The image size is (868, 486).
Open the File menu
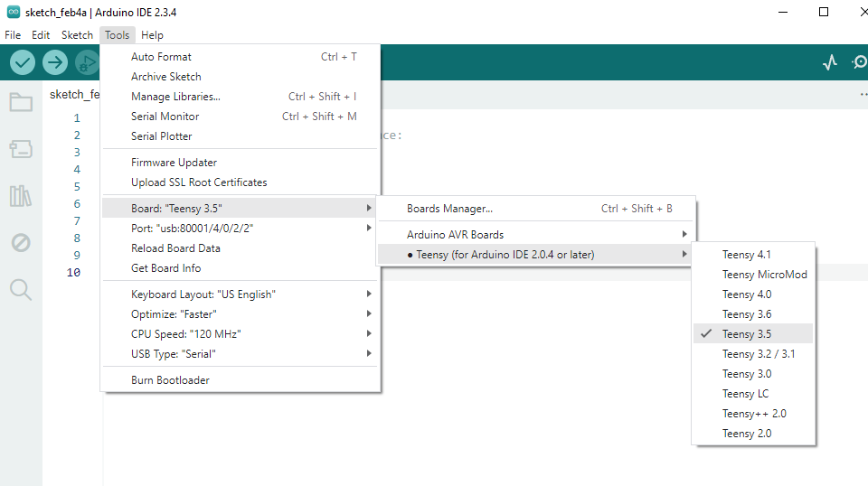pyautogui.click(x=13, y=35)
